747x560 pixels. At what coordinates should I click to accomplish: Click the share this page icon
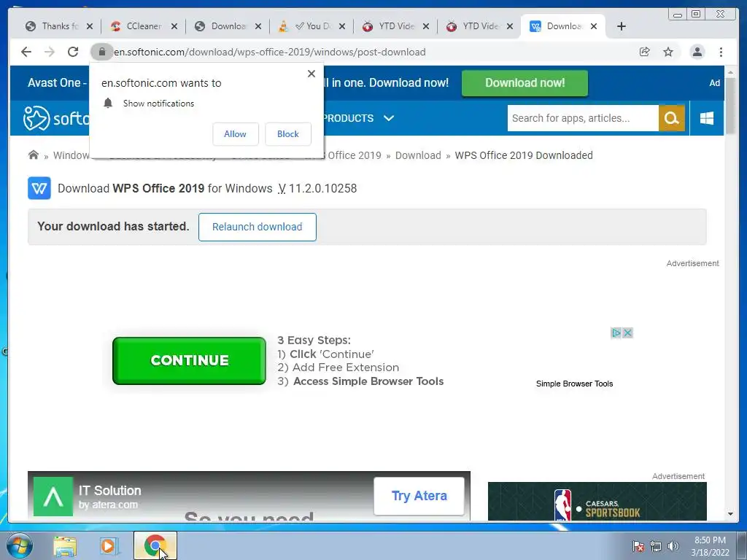[645, 52]
